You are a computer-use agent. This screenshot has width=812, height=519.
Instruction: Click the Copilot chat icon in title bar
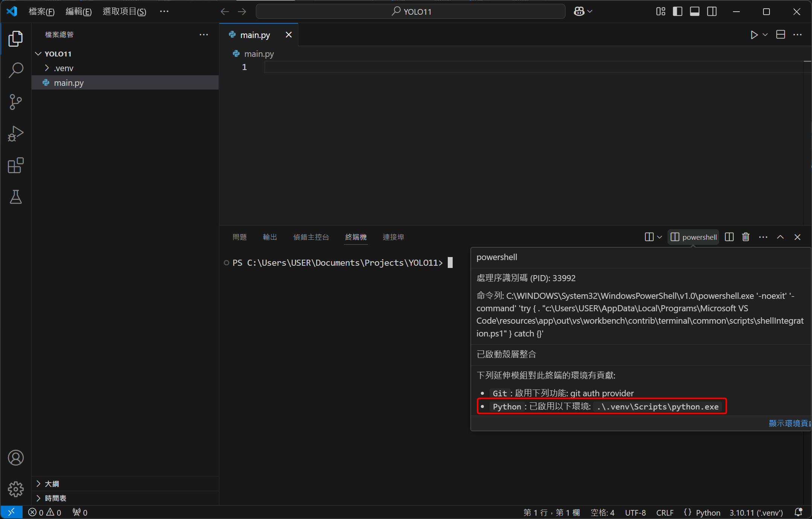[579, 12]
